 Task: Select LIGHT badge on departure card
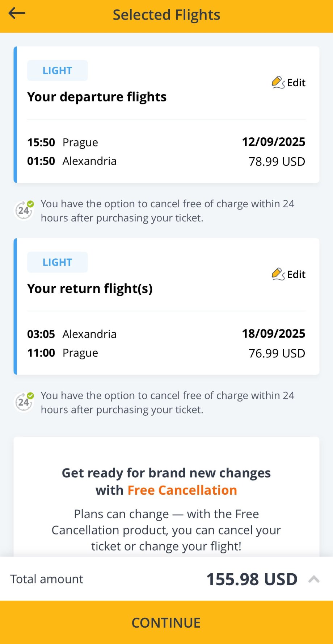[x=57, y=70]
